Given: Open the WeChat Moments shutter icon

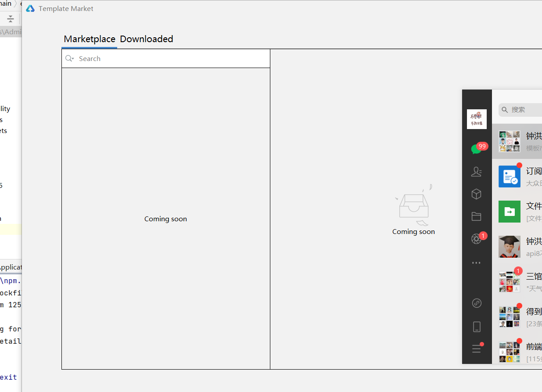Looking at the screenshot, I should 477,238.
